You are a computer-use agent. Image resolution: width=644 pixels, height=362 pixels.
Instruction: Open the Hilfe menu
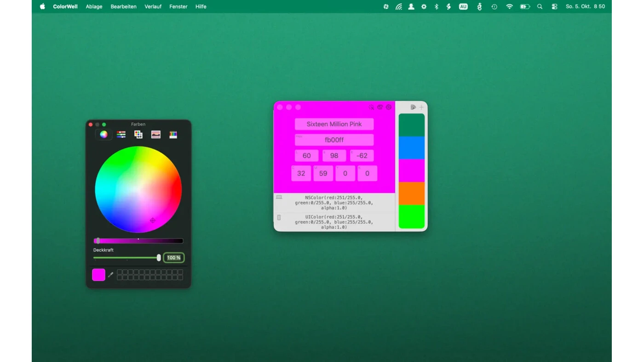201,6
